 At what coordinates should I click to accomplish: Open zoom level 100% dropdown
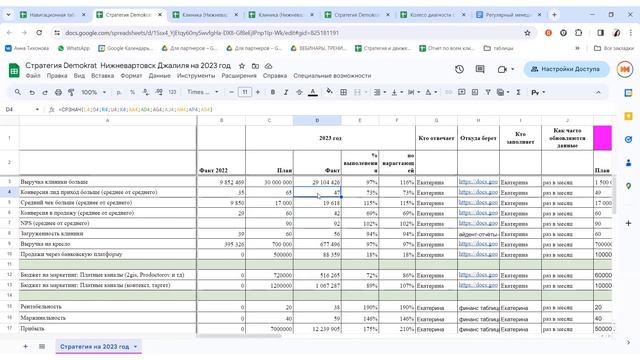click(93, 93)
